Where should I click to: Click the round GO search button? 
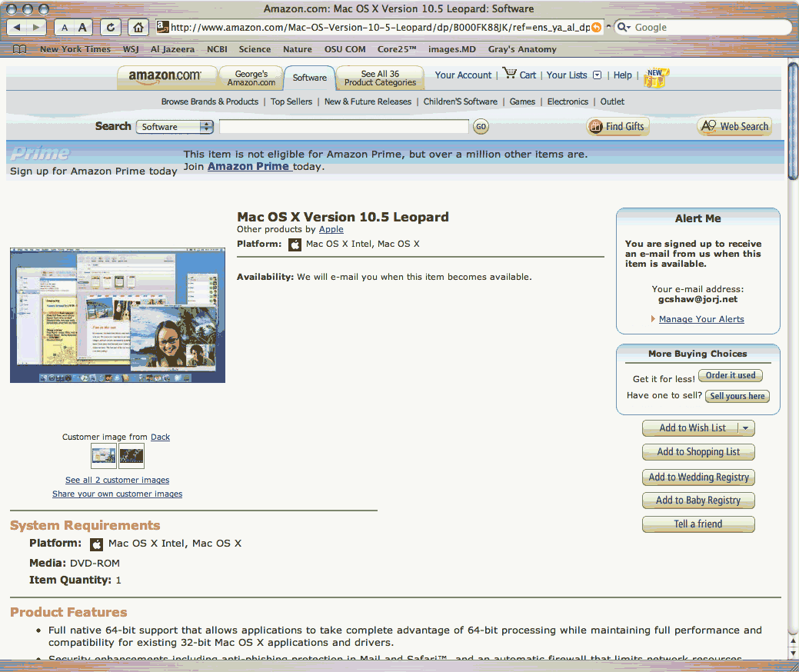tap(481, 126)
